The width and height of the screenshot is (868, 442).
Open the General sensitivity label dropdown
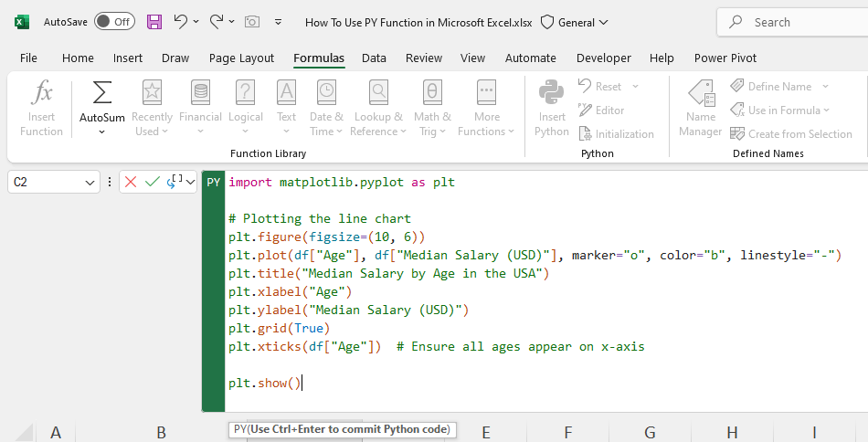(574, 23)
